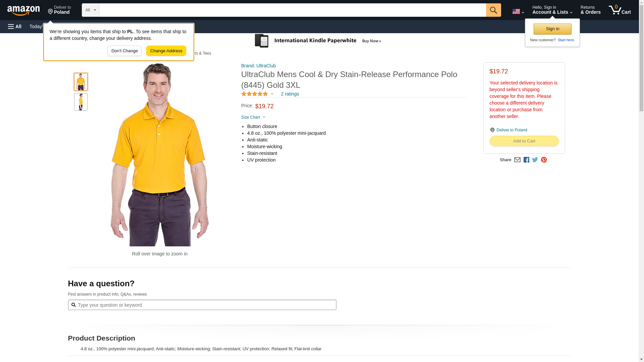This screenshot has height=362, width=644.
Task: Open the 2 ratings link
Action: (290, 94)
